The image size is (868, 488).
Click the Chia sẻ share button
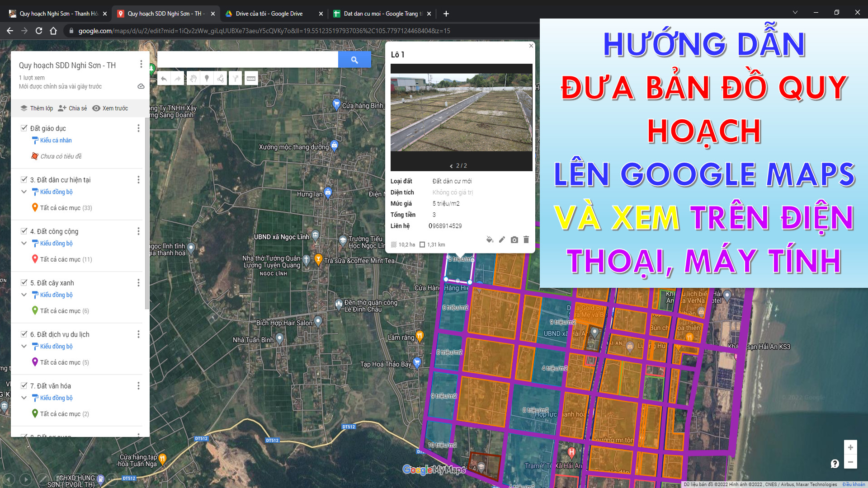coord(72,108)
